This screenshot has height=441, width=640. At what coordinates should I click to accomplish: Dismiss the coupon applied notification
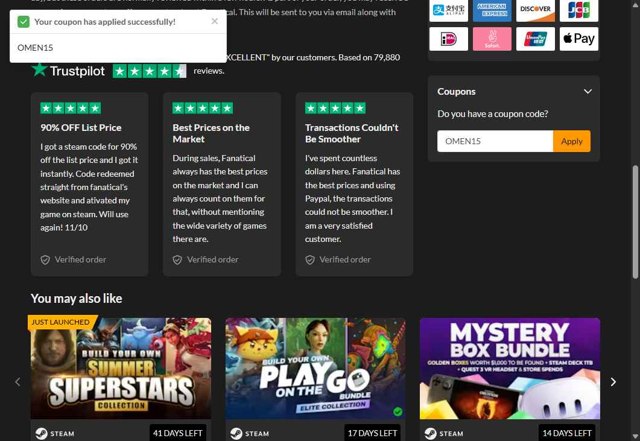click(214, 21)
